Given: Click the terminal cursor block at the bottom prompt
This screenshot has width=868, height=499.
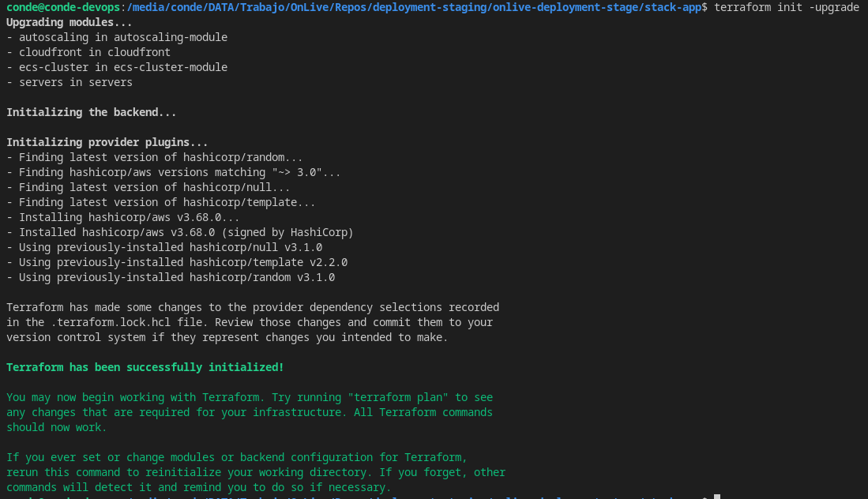Looking at the screenshot, I should (716, 497).
